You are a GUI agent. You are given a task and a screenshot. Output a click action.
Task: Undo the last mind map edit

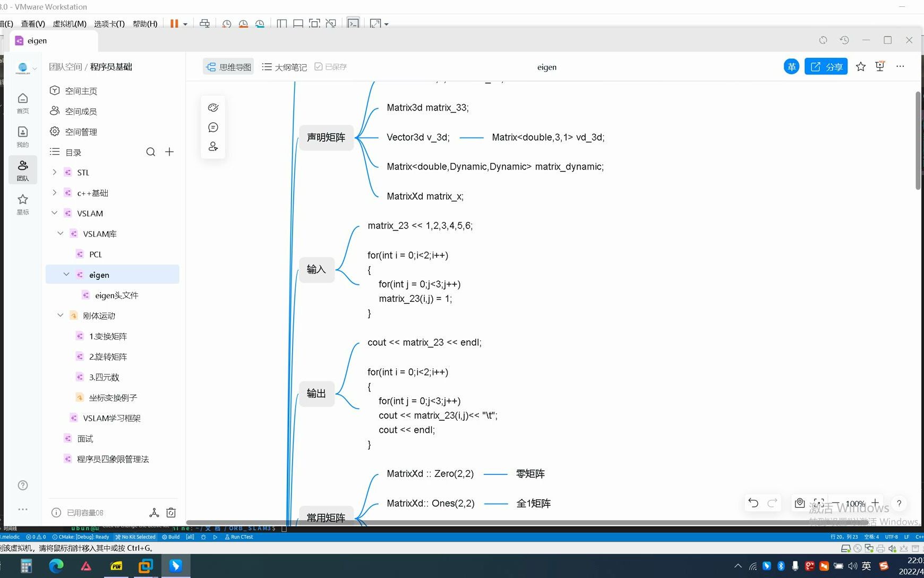753,503
